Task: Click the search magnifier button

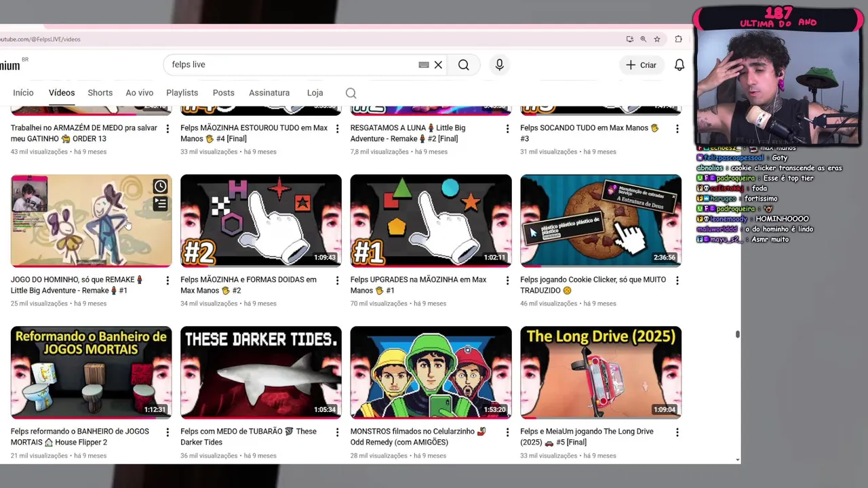Action: (463, 65)
